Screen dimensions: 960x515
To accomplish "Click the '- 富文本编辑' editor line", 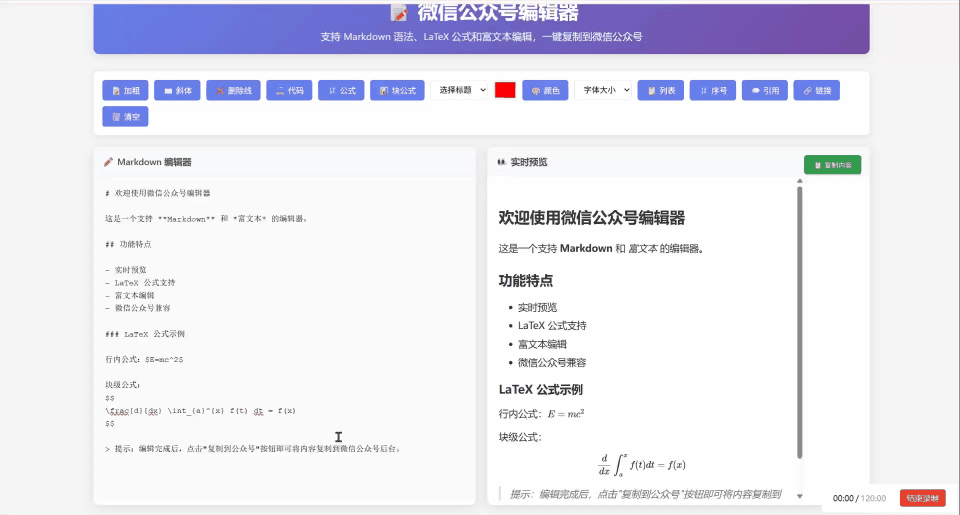I will [x=130, y=295].
